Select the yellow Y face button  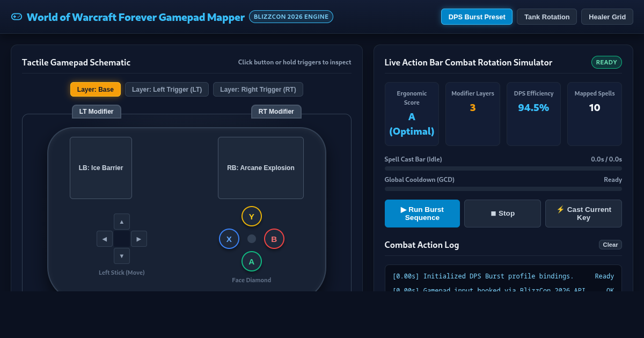[x=252, y=216]
